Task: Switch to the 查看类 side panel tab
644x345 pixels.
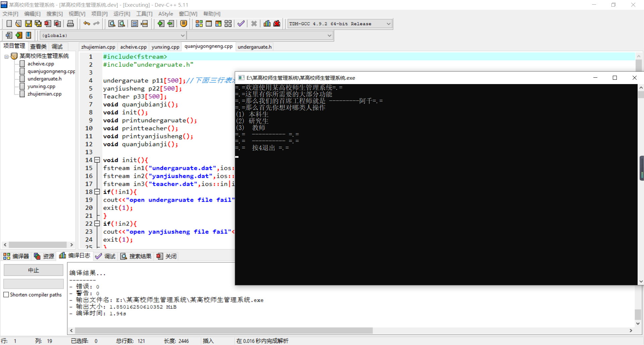Action: coord(38,47)
